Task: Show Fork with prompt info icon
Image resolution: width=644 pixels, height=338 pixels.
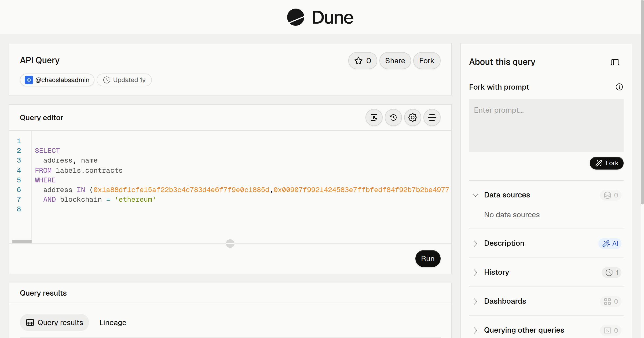Action: click(619, 87)
